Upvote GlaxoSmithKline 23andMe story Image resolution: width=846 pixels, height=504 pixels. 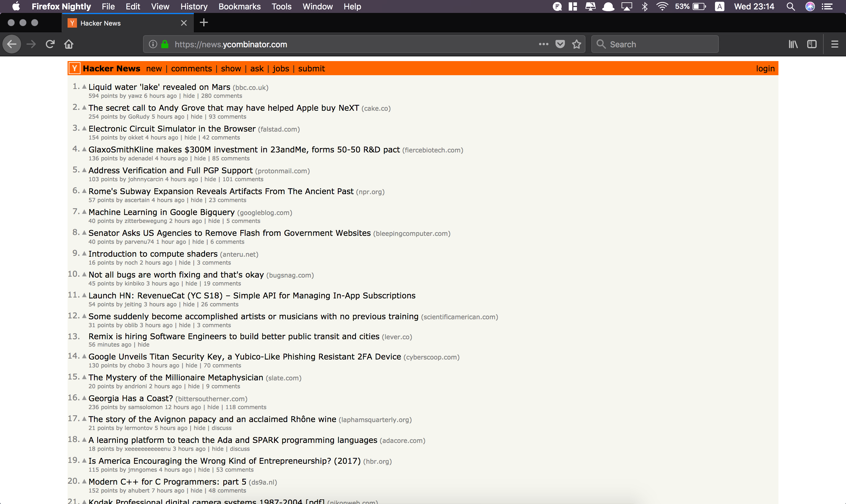pos(84,149)
